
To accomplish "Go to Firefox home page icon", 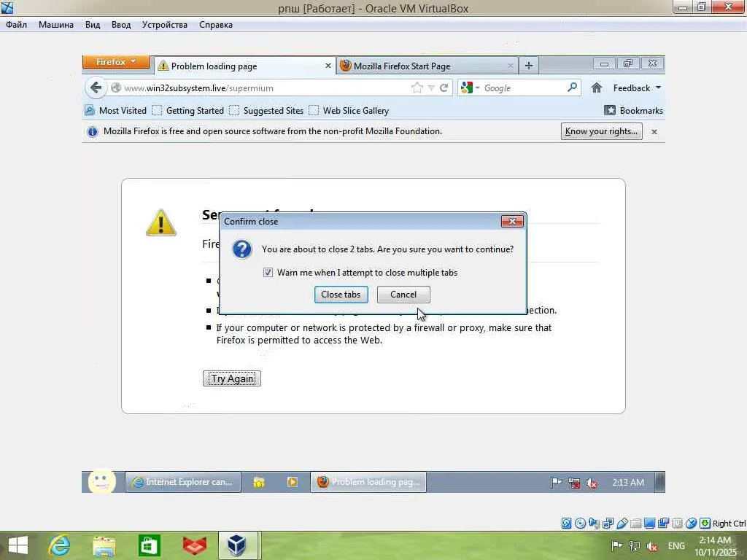I will tap(597, 87).
